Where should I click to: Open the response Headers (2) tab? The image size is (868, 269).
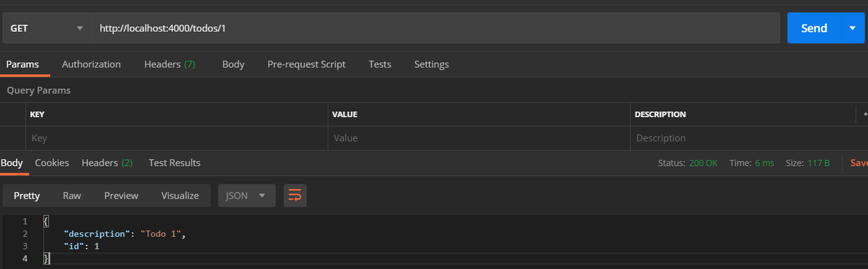coord(107,163)
